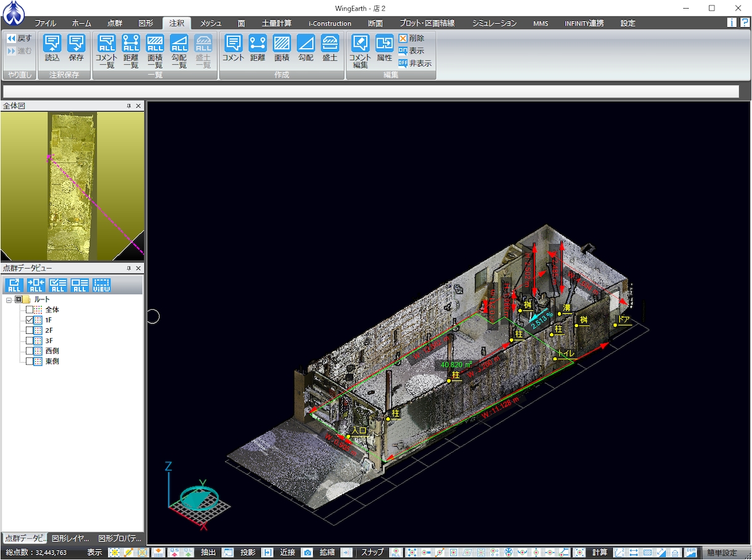Screen dimensions: 752x560
Task: Check the 東側 point cloud checkbox
Action: [x=30, y=362]
